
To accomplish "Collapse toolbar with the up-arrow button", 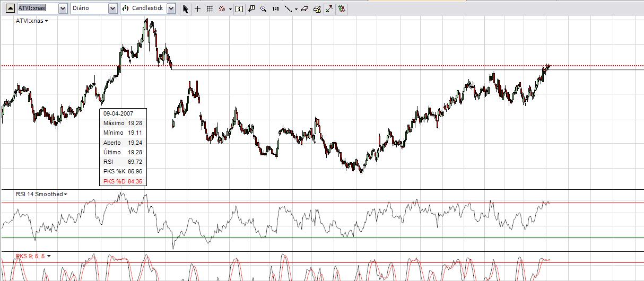I will pyautogui.click(x=9, y=8).
